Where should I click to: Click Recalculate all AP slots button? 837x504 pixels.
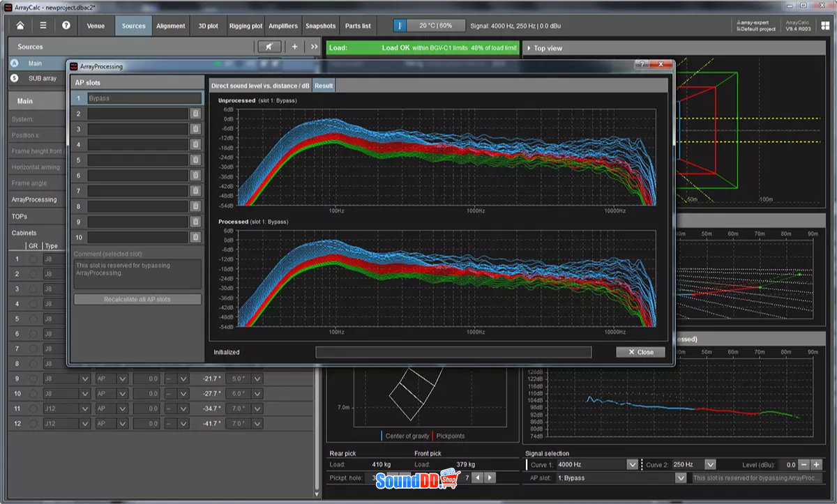pyautogui.click(x=137, y=299)
